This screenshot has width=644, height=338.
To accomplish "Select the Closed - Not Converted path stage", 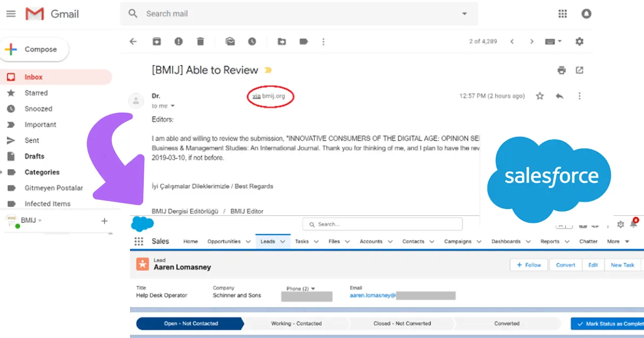I will click(402, 323).
